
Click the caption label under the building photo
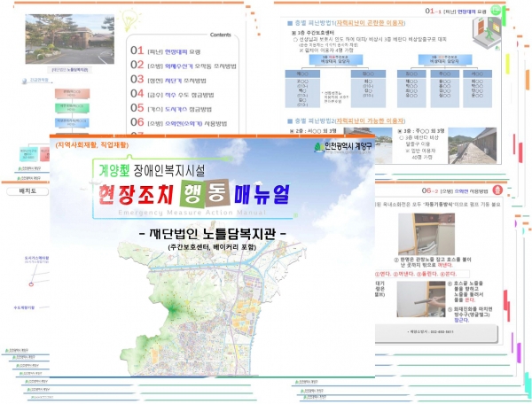click(69, 69)
